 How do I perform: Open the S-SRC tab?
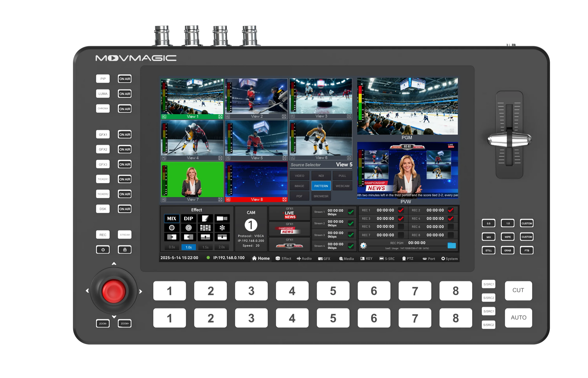tap(387, 259)
